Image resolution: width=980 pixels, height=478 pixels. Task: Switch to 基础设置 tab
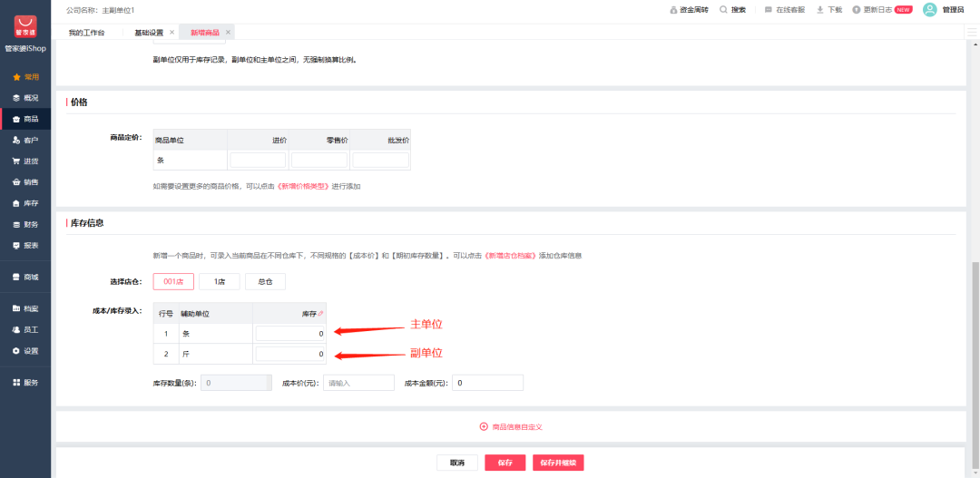tap(149, 33)
